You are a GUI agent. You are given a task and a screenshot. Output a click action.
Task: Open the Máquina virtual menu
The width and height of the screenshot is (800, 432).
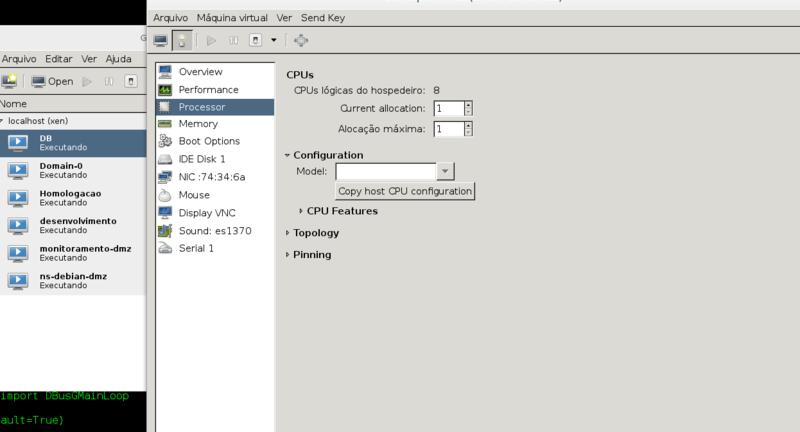point(232,18)
